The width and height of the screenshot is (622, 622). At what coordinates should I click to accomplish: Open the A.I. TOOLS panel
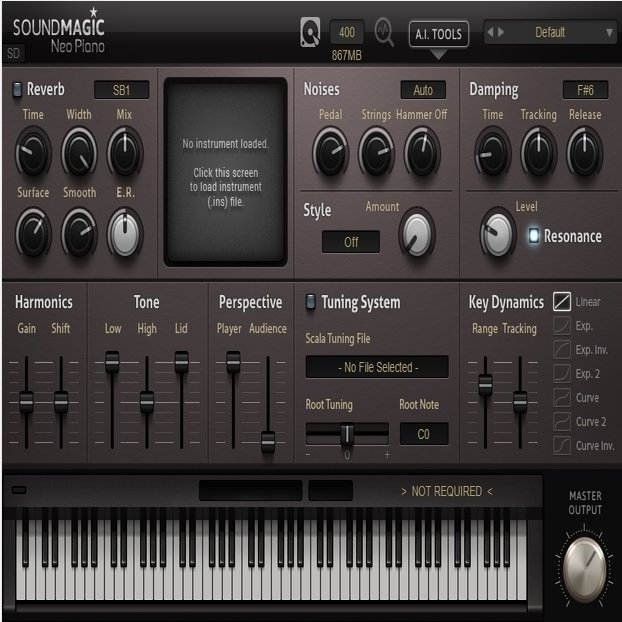tap(438, 34)
